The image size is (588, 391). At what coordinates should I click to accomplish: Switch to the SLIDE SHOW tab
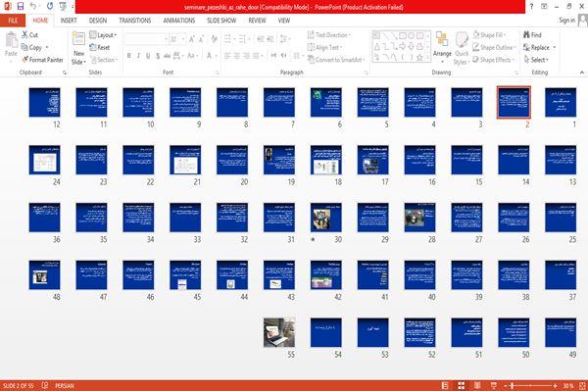pyautogui.click(x=221, y=21)
